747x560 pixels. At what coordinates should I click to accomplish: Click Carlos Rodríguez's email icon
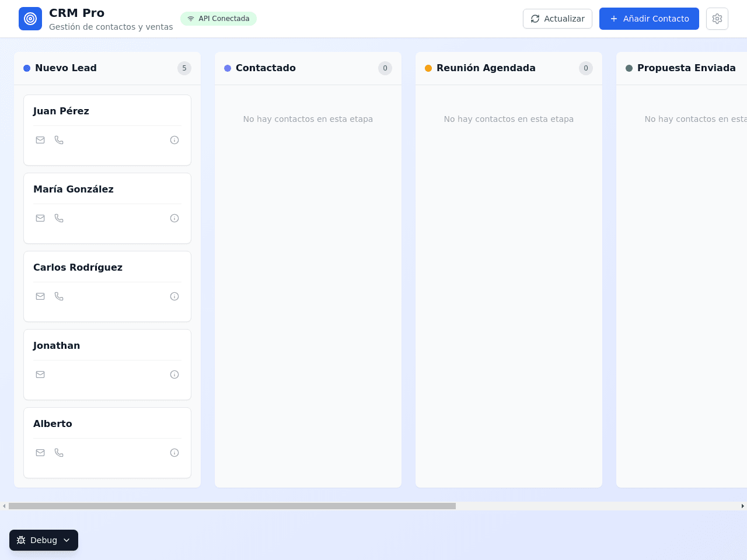click(40, 296)
